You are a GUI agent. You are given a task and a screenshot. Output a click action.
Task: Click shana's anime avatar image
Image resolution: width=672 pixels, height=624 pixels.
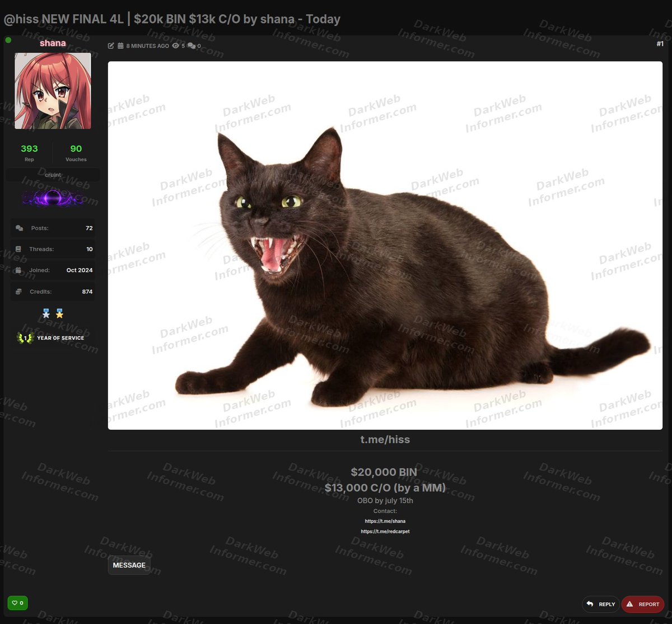click(53, 91)
